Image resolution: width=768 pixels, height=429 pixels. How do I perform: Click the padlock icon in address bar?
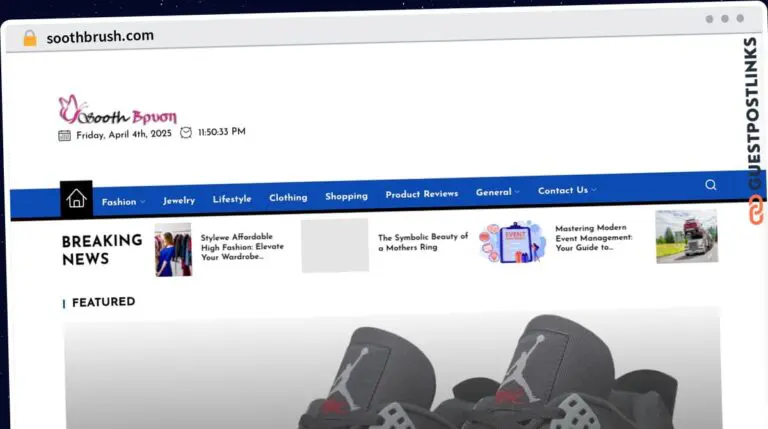(x=29, y=38)
